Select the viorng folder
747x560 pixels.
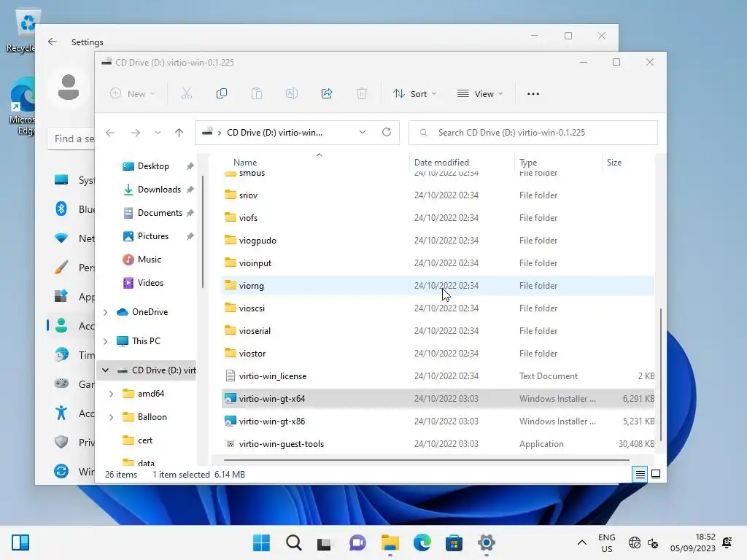coord(438,286)
